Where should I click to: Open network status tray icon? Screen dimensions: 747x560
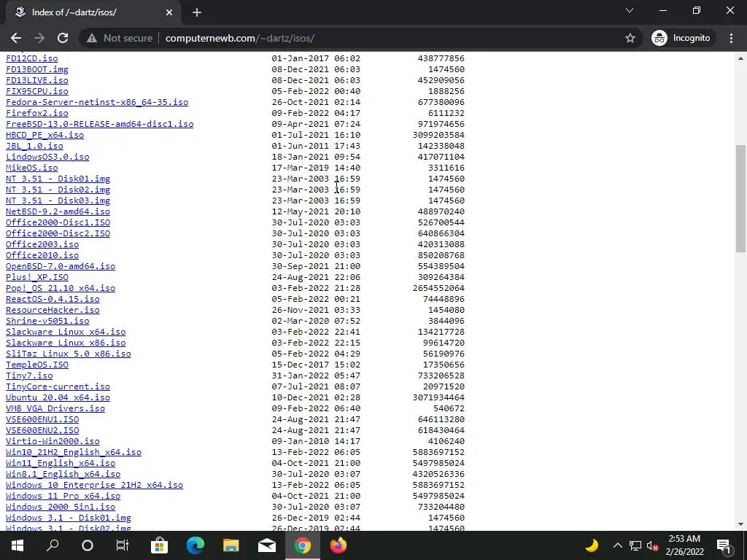(x=635, y=545)
